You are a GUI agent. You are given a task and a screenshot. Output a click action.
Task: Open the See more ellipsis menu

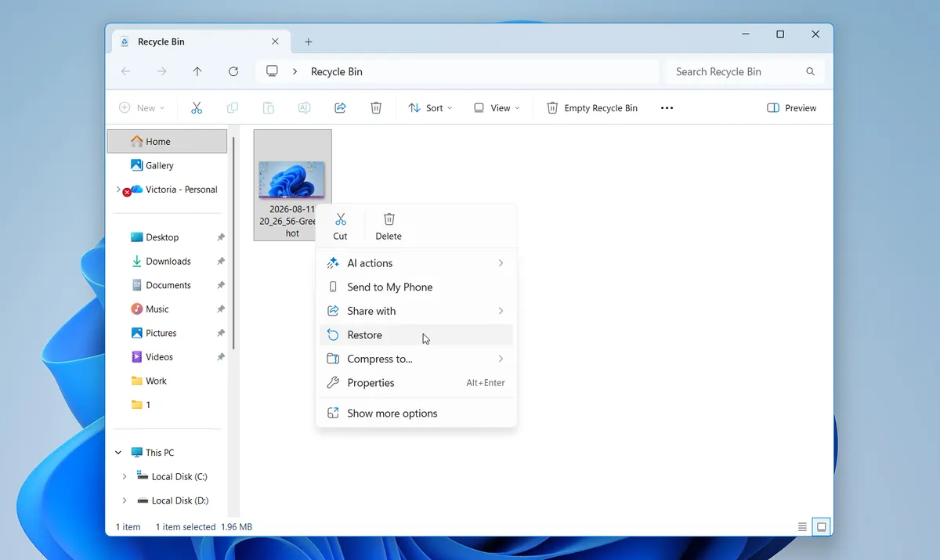(667, 108)
